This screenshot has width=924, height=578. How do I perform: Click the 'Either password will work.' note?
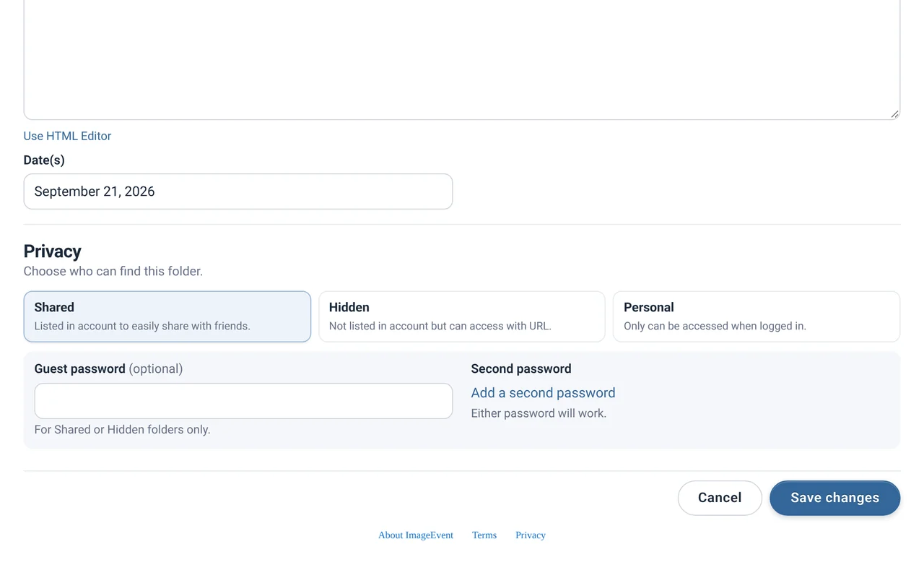click(539, 414)
